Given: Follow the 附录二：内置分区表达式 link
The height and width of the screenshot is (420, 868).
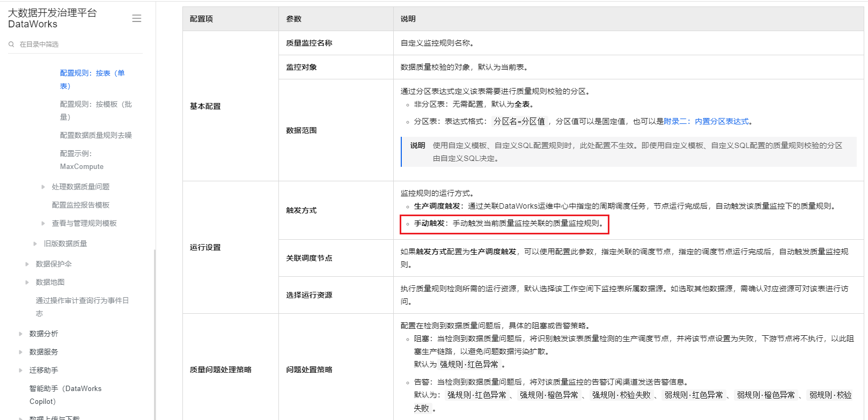Looking at the screenshot, I should click(x=706, y=121).
